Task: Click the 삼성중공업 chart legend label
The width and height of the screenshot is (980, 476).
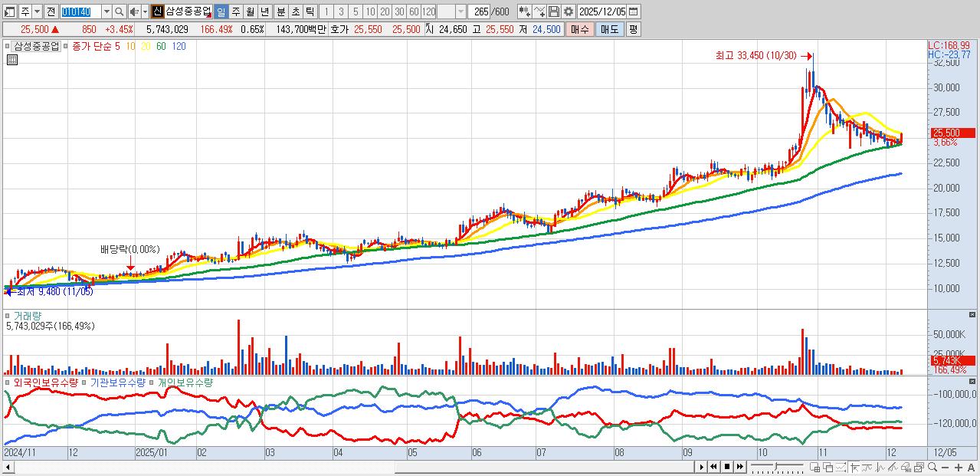Action: [x=36, y=46]
